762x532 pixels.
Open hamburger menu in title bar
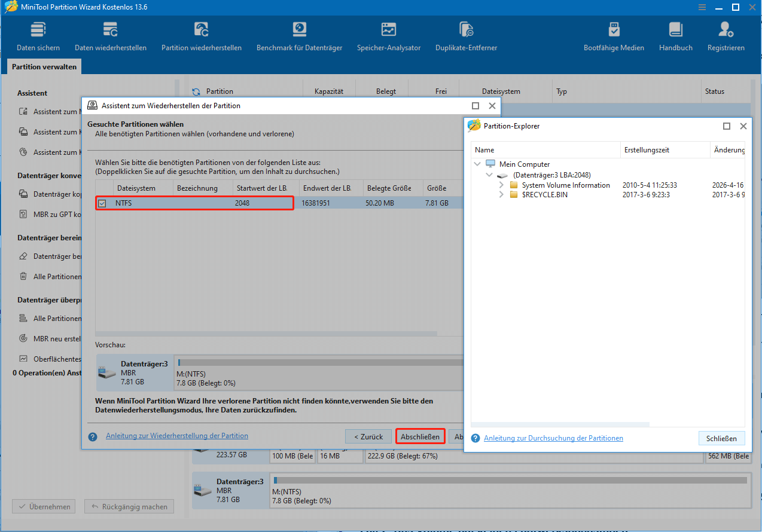[x=702, y=7]
